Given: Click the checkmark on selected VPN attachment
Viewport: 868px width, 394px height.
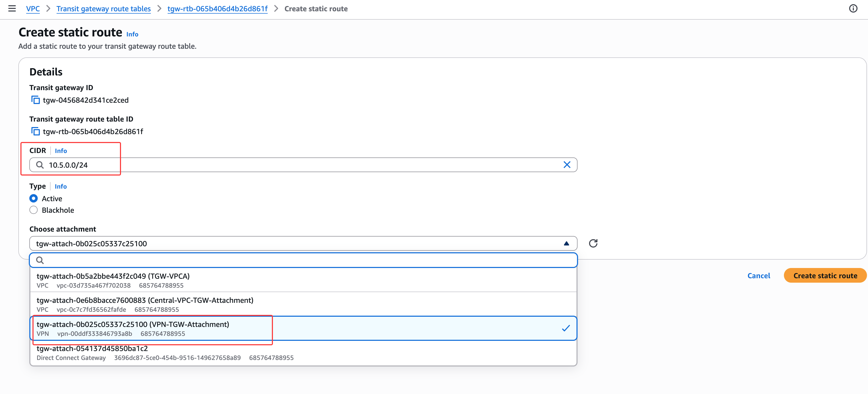Looking at the screenshot, I should tap(566, 328).
